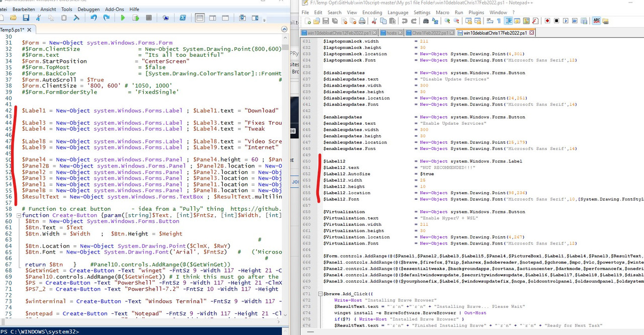Toggle Function List panel in Notepad++
Screen dimensions: 644x335
click(536, 21)
